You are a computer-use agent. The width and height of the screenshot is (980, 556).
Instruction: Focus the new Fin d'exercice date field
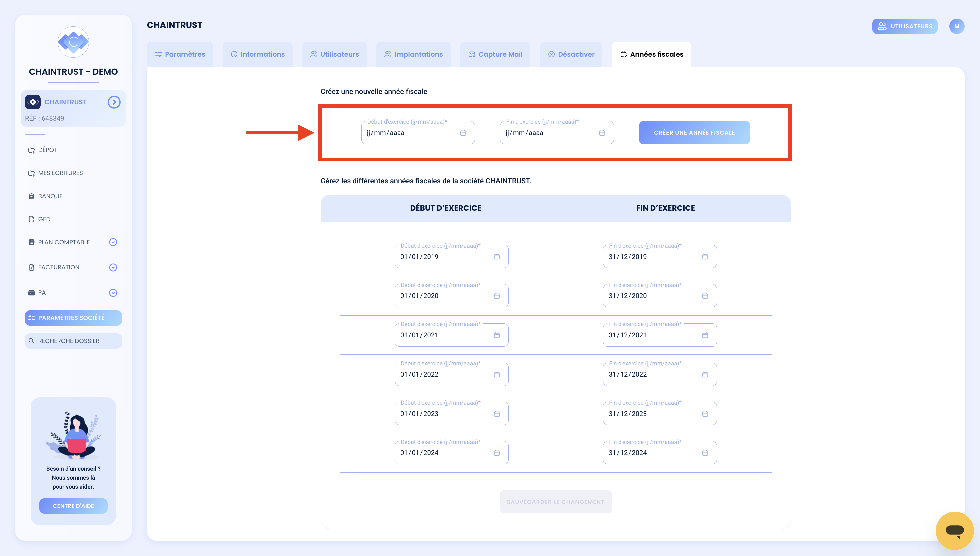click(557, 133)
